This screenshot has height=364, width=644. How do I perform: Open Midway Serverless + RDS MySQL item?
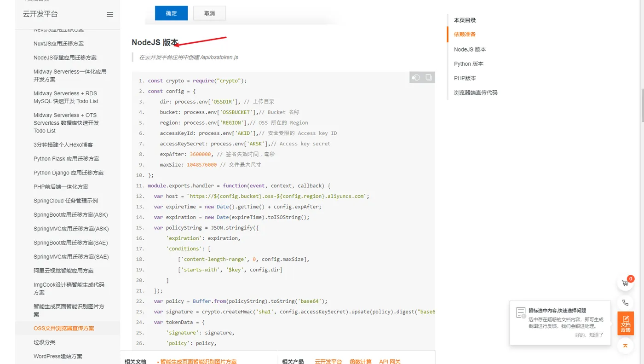point(66,97)
